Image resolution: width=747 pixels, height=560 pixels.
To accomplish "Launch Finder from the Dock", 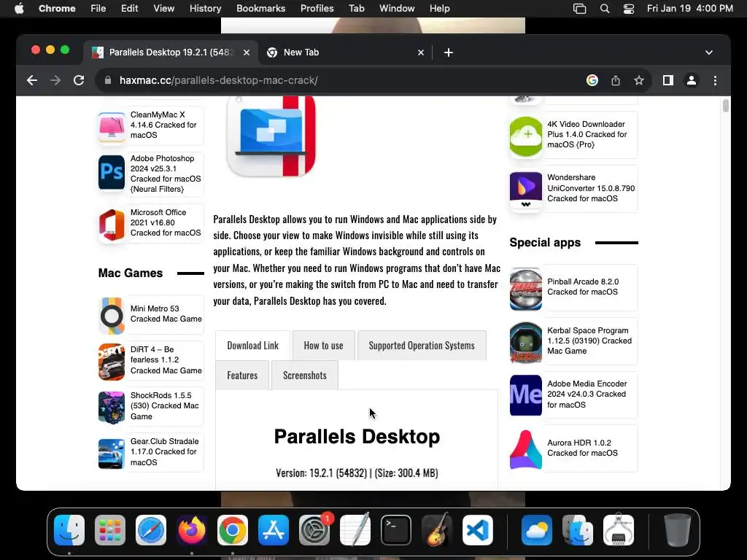I will (x=69, y=530).
